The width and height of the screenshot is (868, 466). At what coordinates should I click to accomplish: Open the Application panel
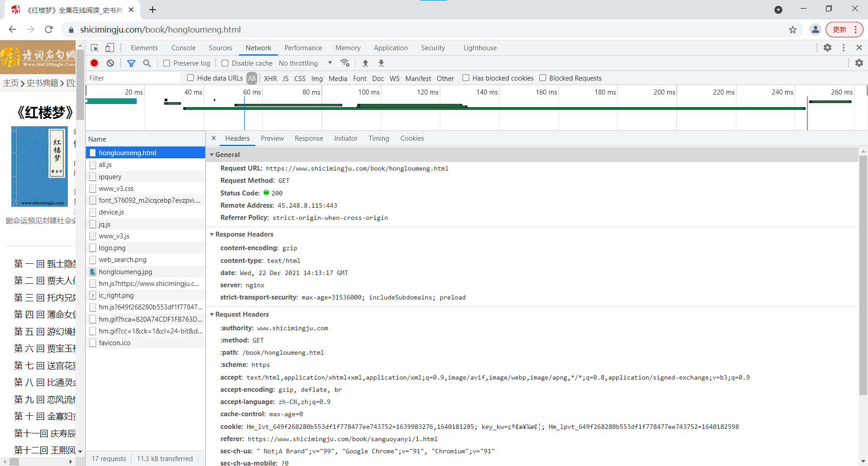click(391, 48)
